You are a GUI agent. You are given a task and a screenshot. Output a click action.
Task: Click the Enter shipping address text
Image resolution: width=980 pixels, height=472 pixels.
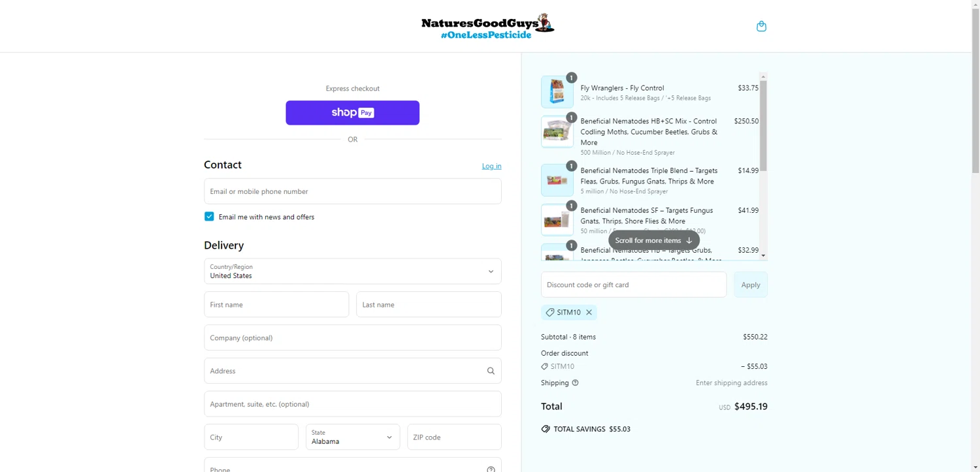(x=732, y=383)
